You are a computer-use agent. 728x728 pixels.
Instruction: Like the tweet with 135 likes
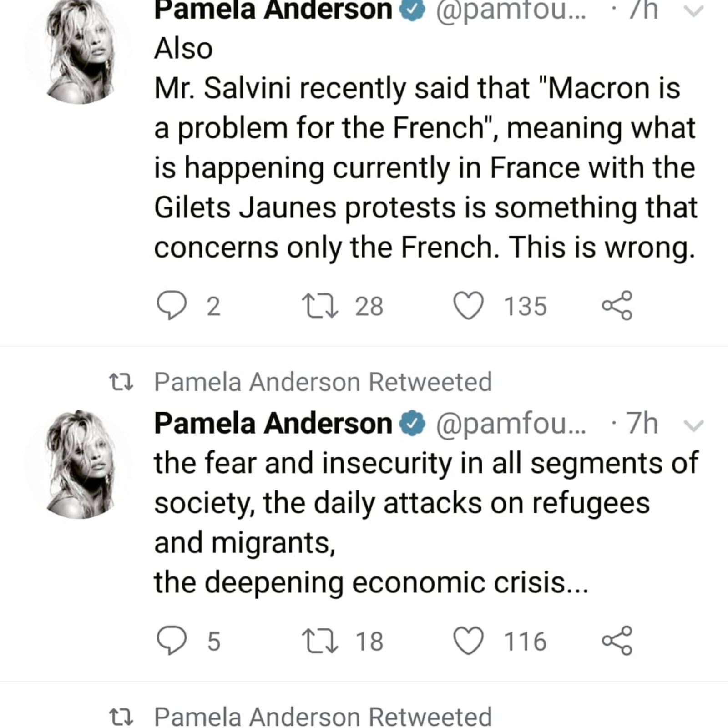coord(469,306)
